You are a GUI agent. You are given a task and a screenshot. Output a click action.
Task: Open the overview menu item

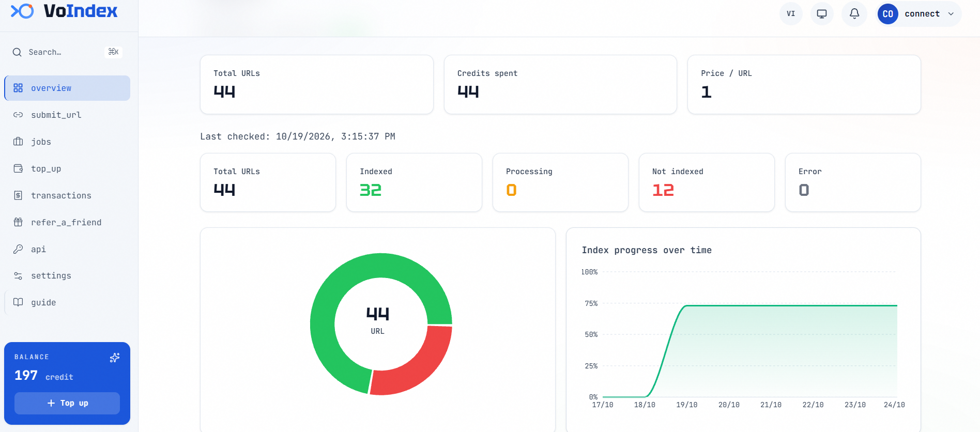click(67, 88)
